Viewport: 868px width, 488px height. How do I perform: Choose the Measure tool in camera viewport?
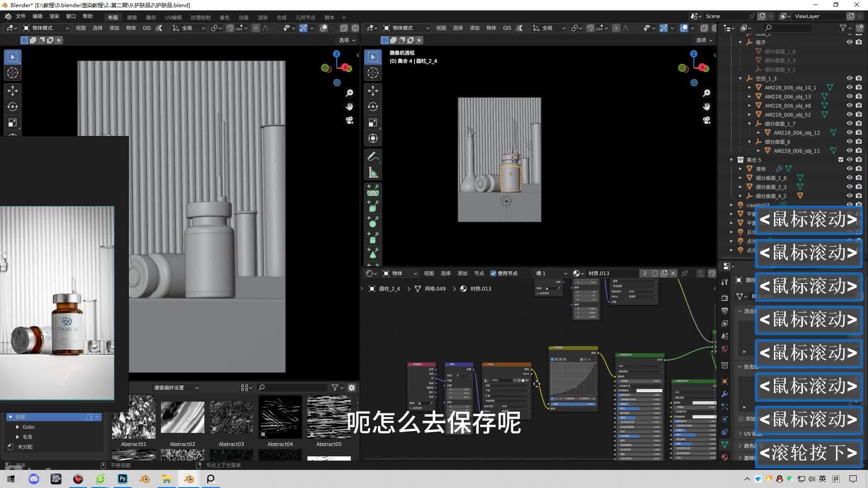pyautogui.click(x=373, y=173)
